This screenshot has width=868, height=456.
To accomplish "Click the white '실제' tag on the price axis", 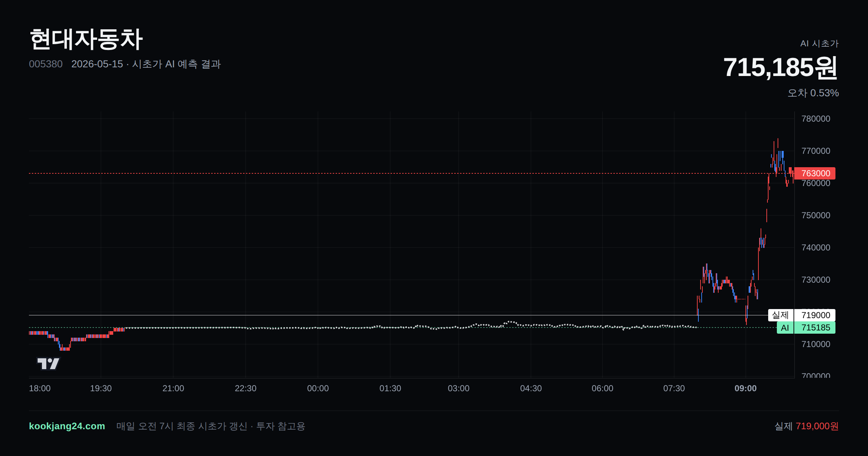I will tap(780, 315).
